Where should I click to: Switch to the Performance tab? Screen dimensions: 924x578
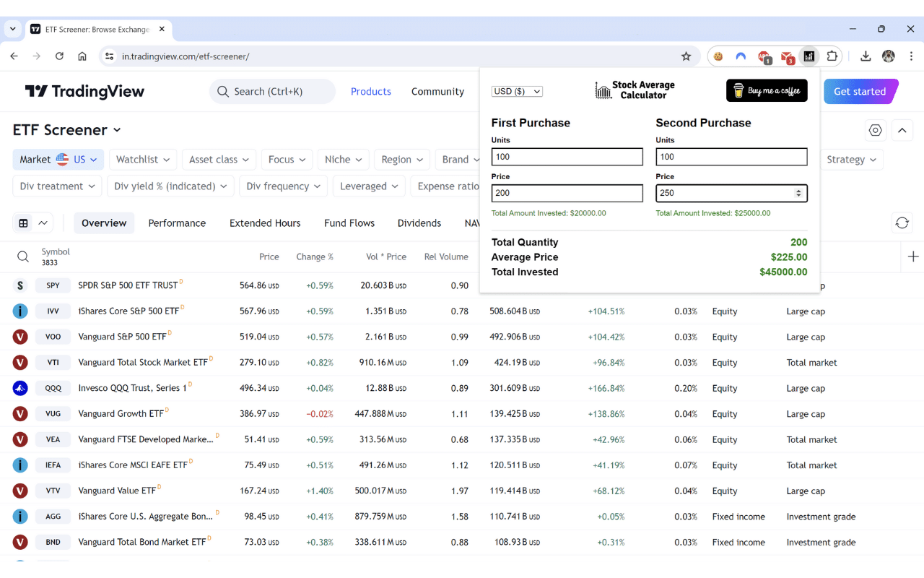point(177,223)
